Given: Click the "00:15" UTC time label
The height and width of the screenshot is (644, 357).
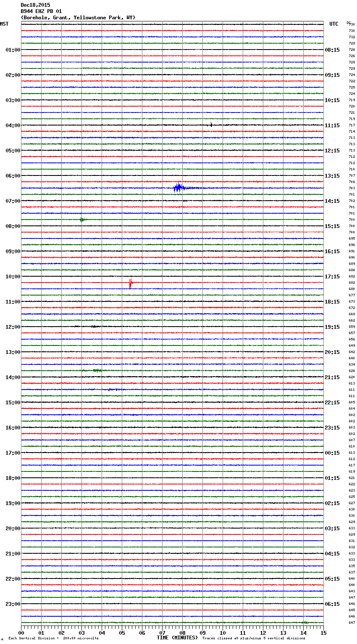Looking at the screenshot, I should pyautogui.click(x=332, y=453).
